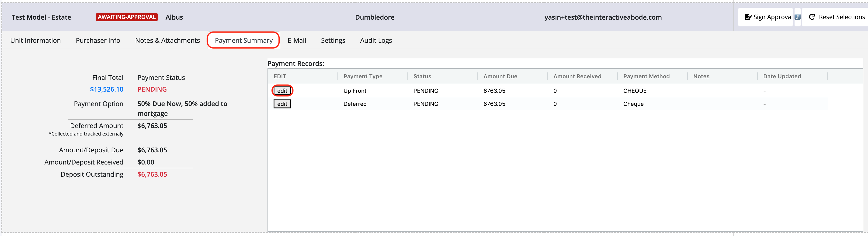Click edit for the Deferred payment
868x236 pixels.
pyautogui.click(x=282, y=104)
